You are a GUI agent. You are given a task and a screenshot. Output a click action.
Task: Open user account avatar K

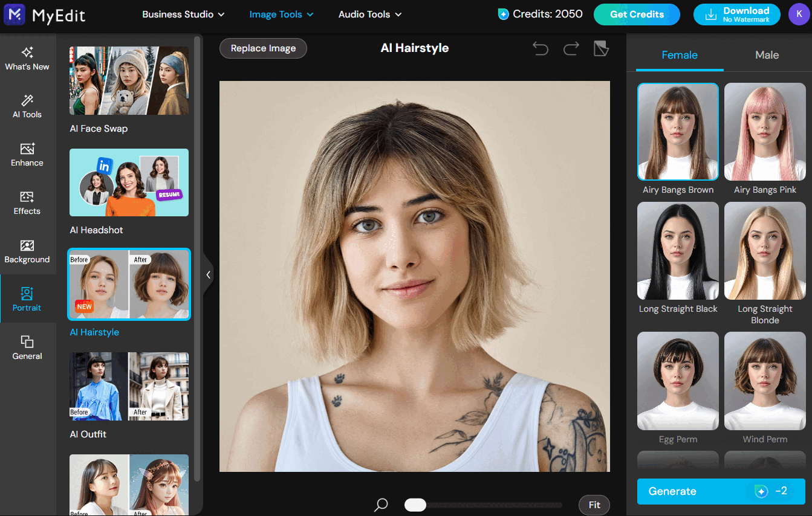799,15
